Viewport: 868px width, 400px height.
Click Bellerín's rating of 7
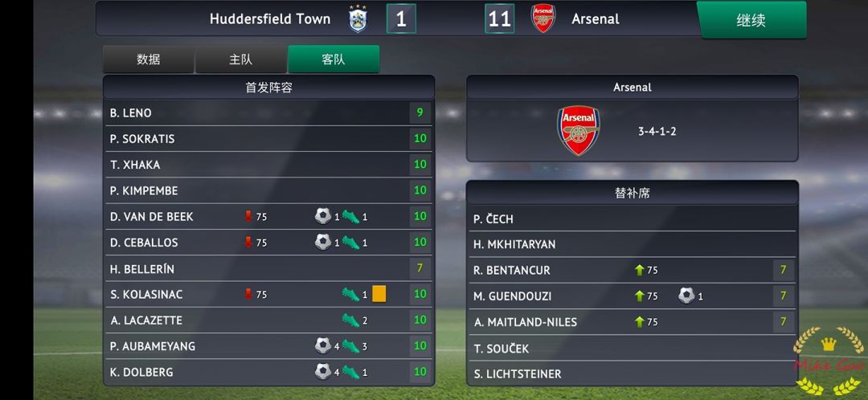click(420, 268)
